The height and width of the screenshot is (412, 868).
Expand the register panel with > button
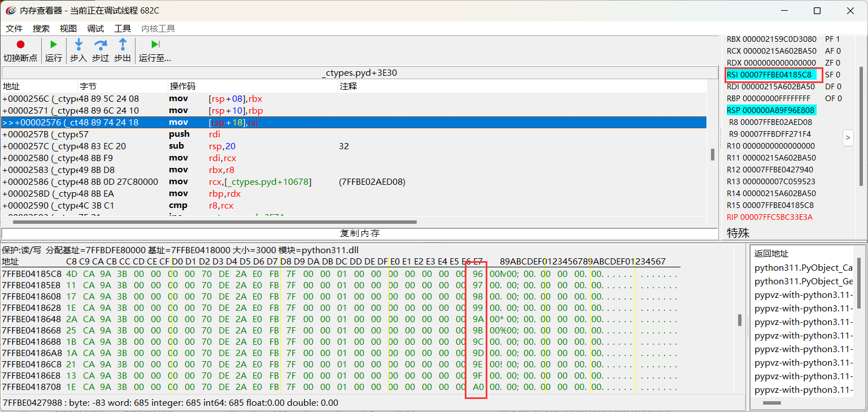pyautogui.click(x=848, y=138)
